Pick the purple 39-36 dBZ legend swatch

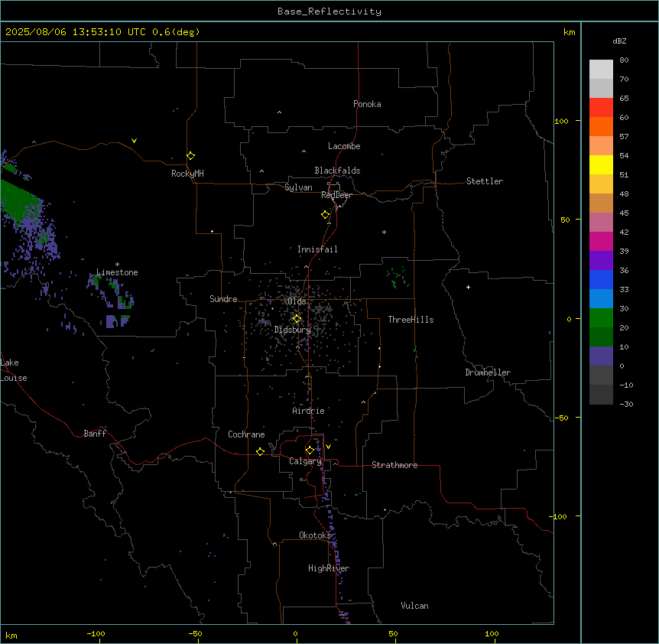click(x=601, y=260)
